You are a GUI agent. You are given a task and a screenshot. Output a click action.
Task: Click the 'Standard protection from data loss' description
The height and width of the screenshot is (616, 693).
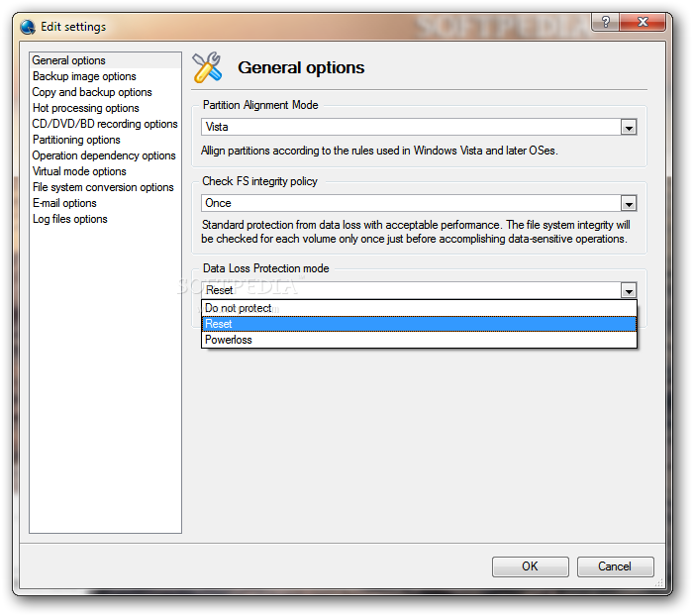tap(416, 232)
